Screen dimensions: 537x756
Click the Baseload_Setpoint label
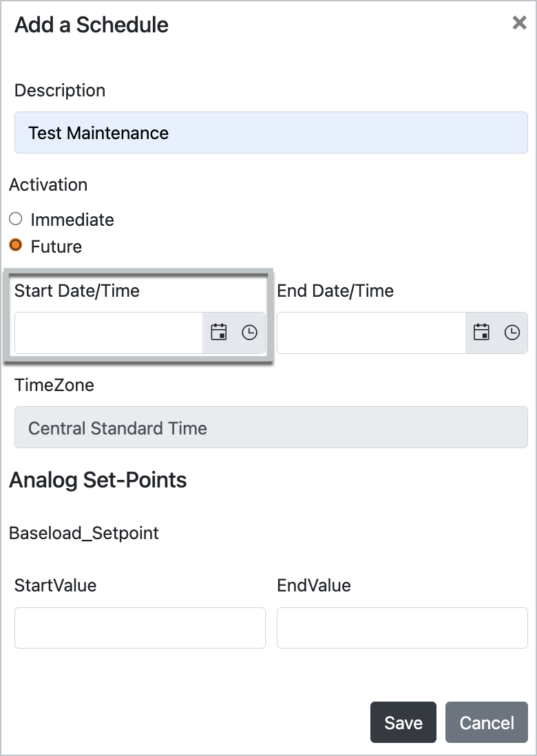coord(83,533)
